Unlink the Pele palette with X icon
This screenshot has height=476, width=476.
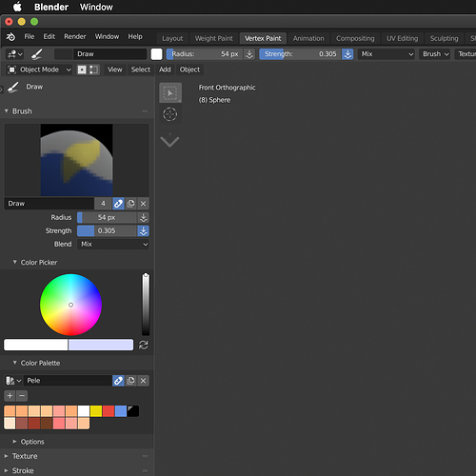tap(143, 381)
